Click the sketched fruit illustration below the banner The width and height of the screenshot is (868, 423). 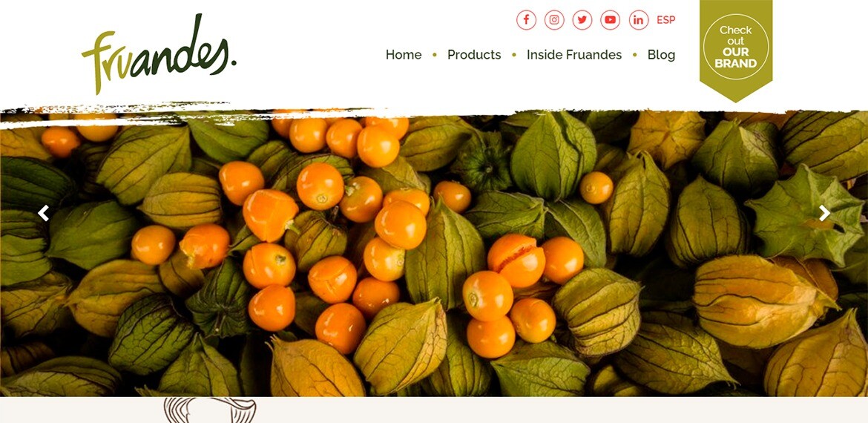point(210,410)
